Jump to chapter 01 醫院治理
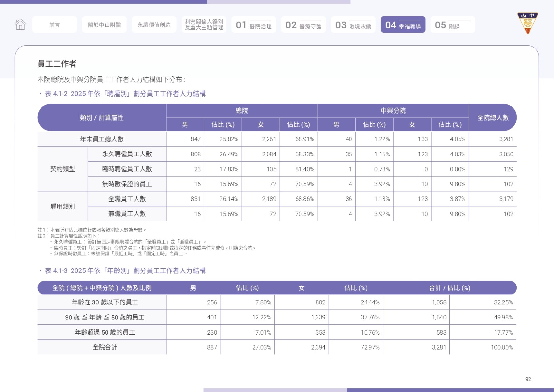The image size is (554, 392). coord(254,24)
